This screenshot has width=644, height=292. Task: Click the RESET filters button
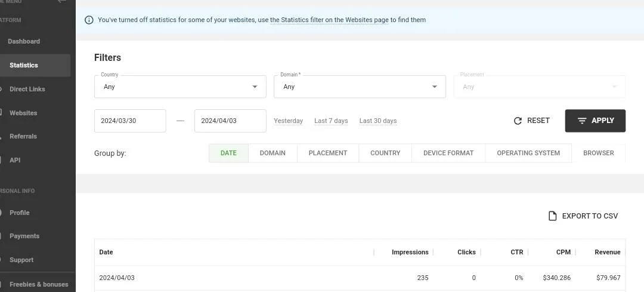click(531, 121)
